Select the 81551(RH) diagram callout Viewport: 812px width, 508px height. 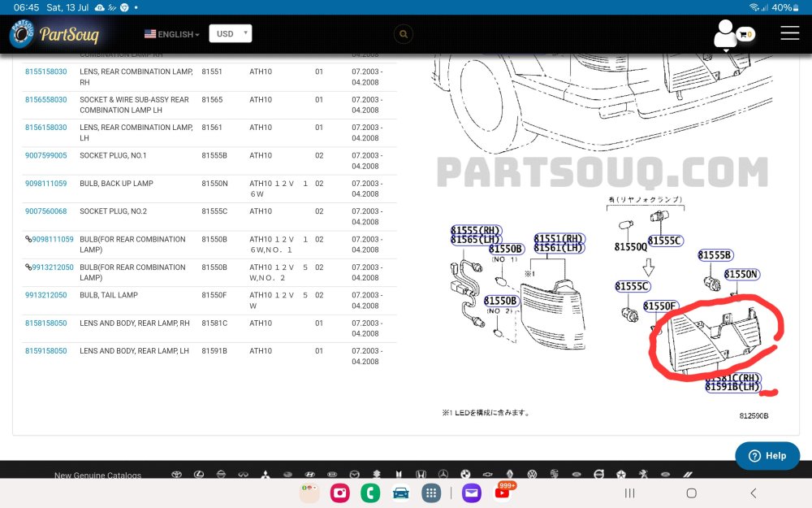coord(559,238)
